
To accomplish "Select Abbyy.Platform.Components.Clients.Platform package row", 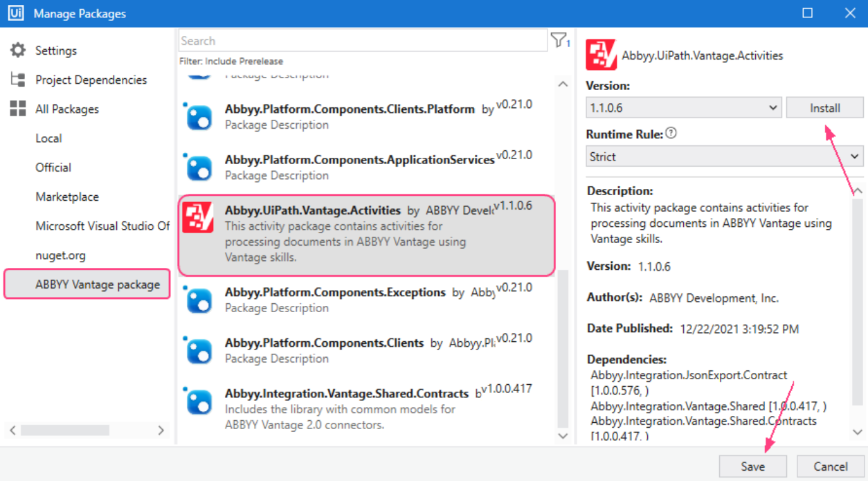I will 367,116.
